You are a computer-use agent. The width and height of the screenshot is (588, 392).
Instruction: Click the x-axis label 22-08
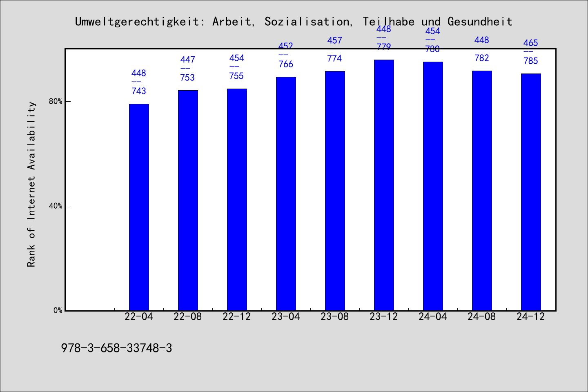click(188, 316)
